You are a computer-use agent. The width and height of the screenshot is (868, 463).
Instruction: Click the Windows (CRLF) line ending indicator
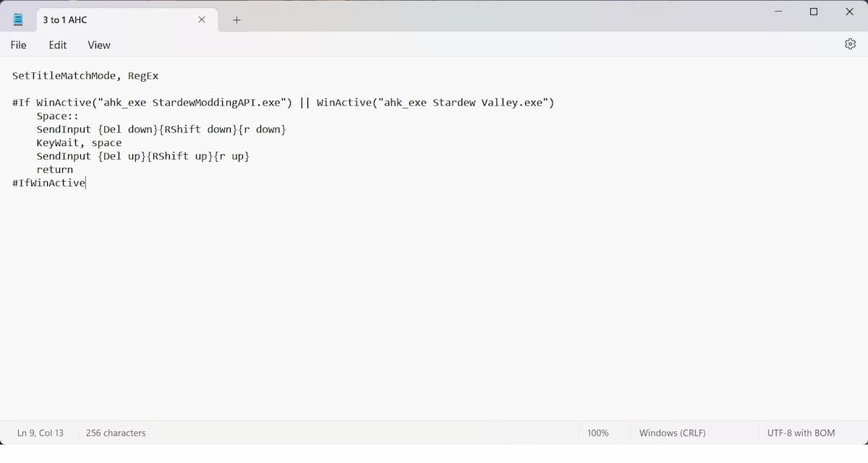[x=672, y=433]
